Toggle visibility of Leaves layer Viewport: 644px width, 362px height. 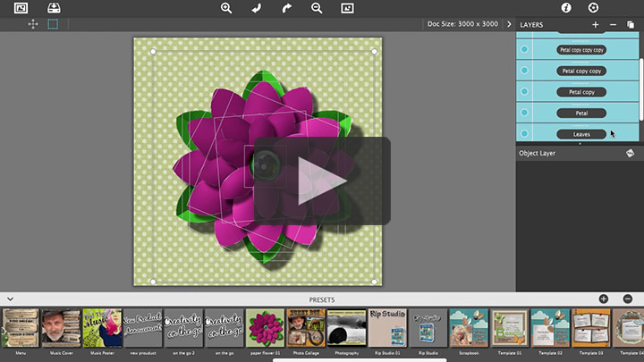pyautogui.click(x=524, y=133)
